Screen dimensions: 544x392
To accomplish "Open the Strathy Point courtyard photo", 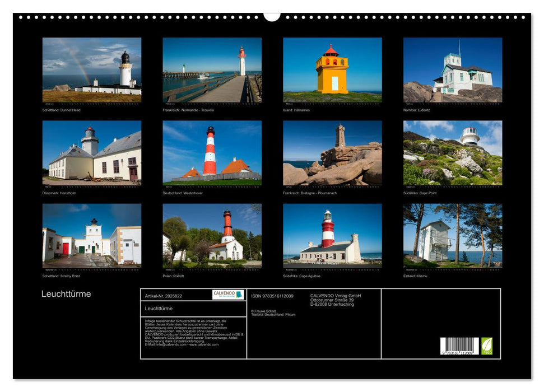I will [92, 236].
